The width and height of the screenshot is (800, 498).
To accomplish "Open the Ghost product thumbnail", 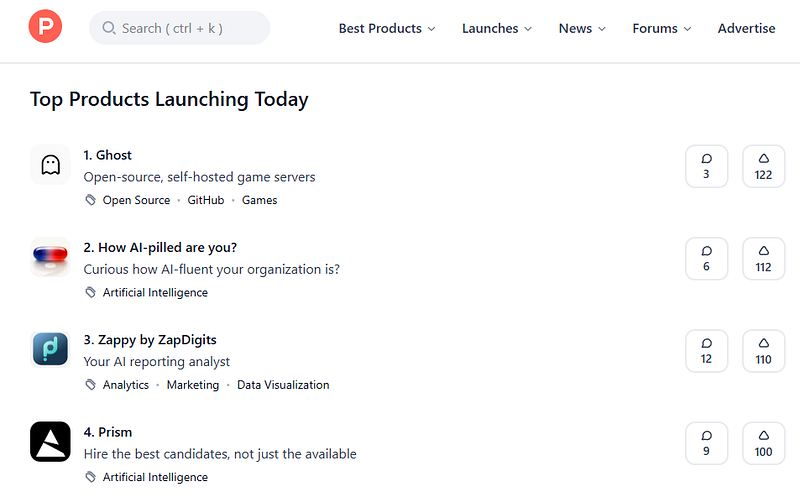I will [51, 165].
